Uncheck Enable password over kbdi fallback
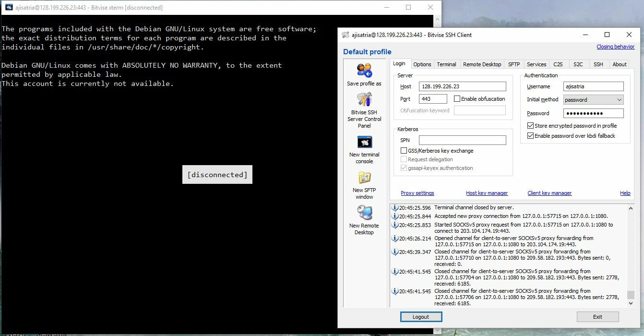This screenshot has width=644, height=336. [530, 136]
